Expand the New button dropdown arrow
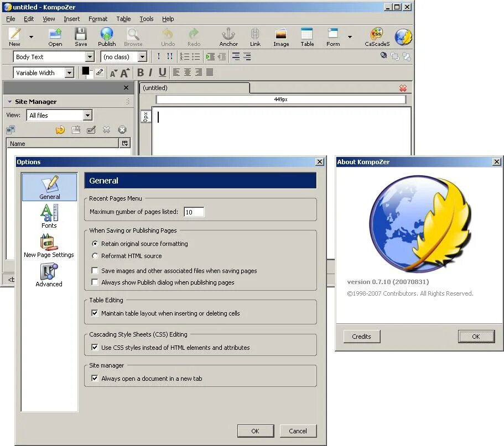Viewport: 504px width, 446px height. pos(31,37)
